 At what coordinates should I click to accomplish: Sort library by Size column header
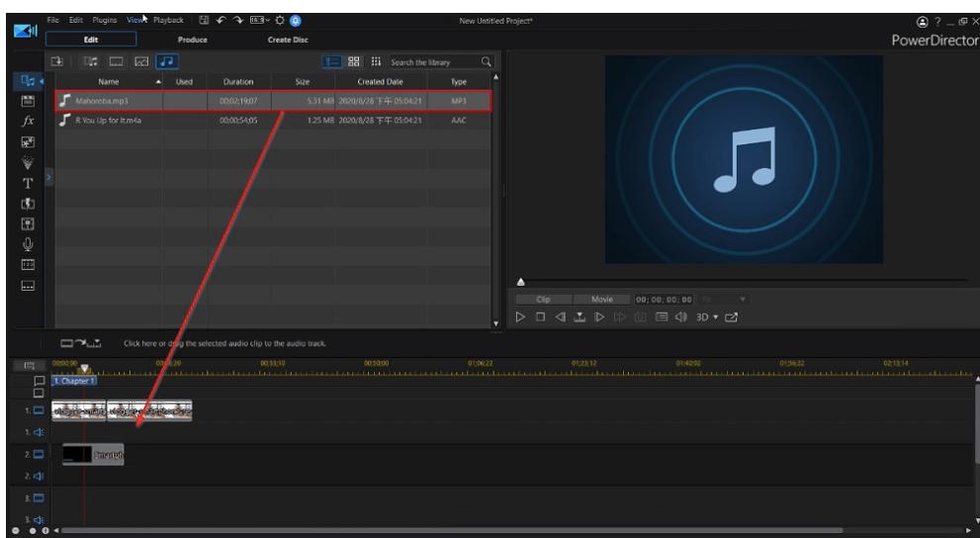303,82
